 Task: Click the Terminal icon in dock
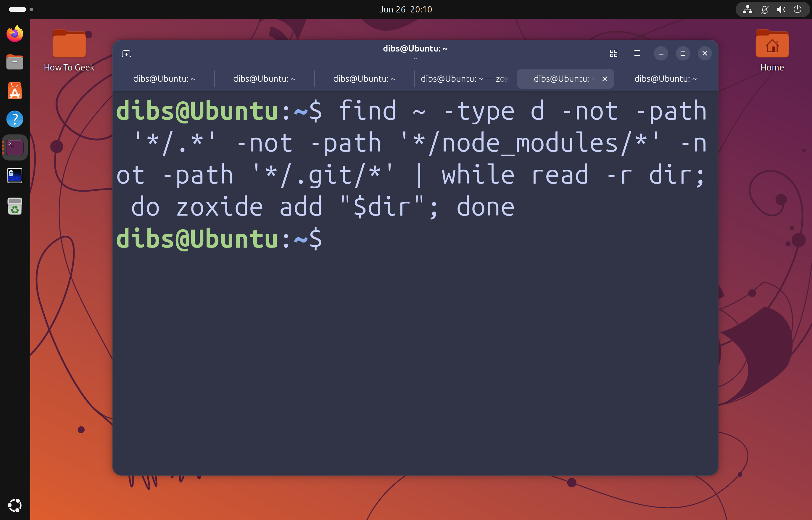[15, 147]
